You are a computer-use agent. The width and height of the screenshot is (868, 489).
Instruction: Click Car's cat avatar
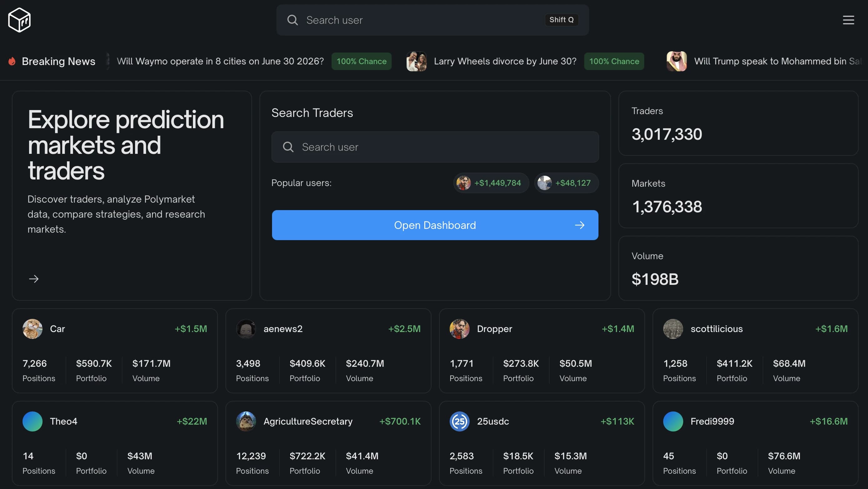[32, 329]
